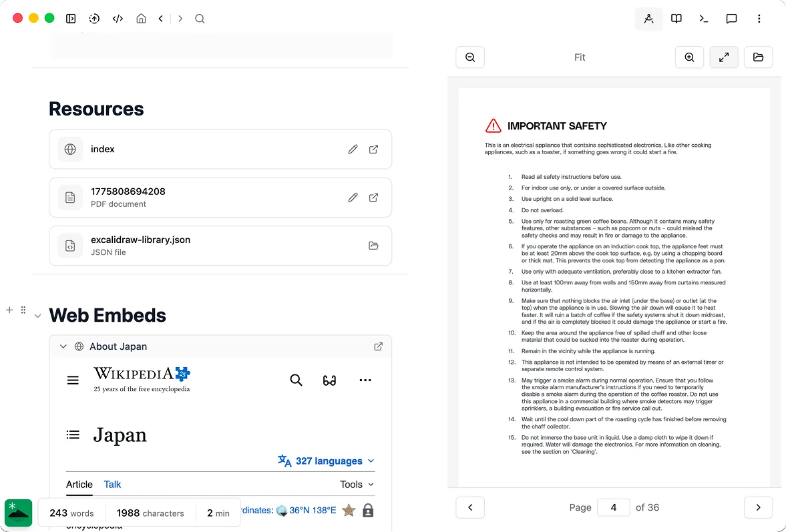Navigate back with the left chevron
Image resolution: width=786 pixels, height=532 pixels.
click(161, 19)
